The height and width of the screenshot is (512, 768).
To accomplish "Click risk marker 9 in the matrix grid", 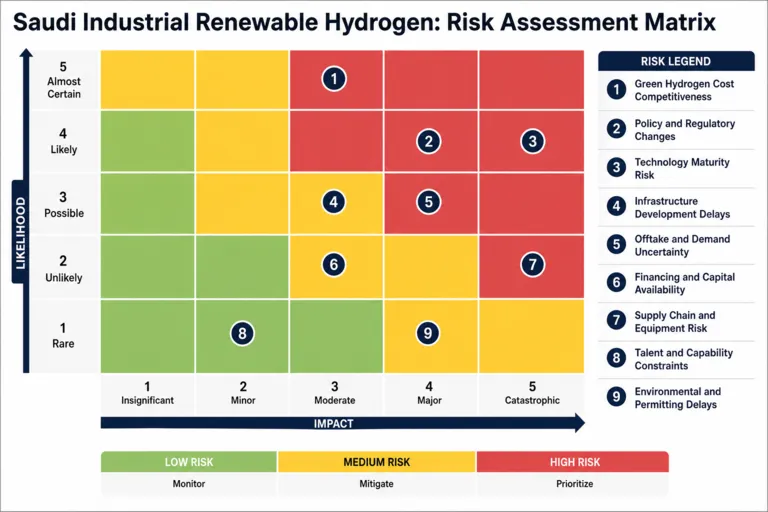I will coord(428,333).
